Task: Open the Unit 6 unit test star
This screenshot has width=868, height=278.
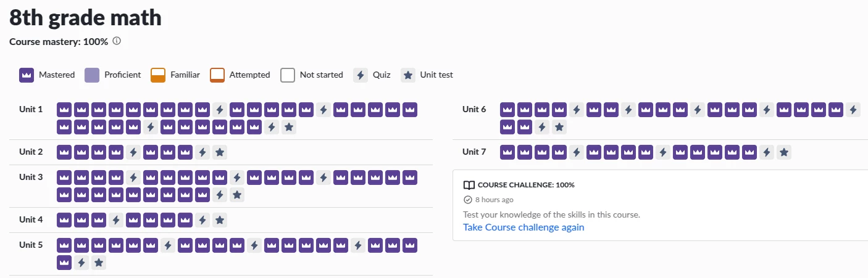Action: tap(559, 127)
